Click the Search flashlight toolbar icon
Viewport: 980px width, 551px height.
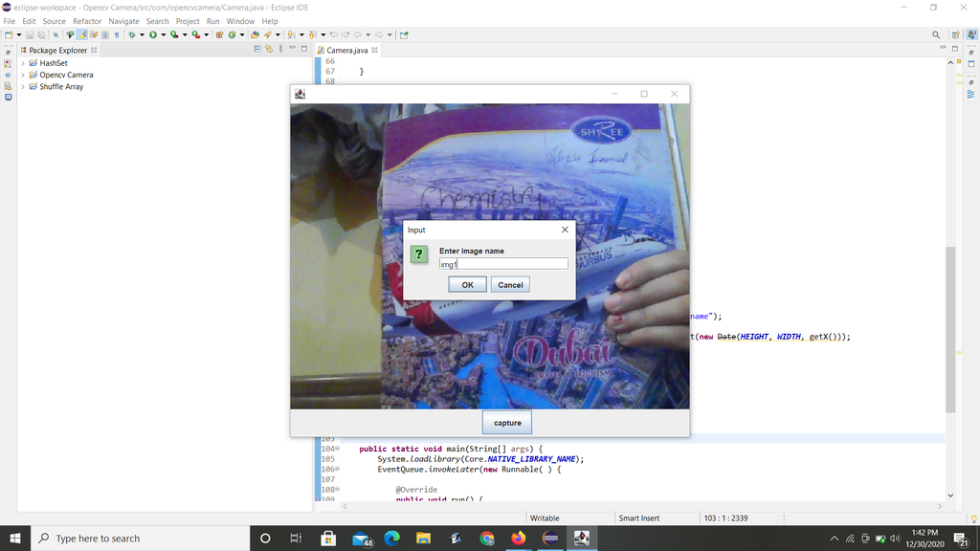(268, 35)
